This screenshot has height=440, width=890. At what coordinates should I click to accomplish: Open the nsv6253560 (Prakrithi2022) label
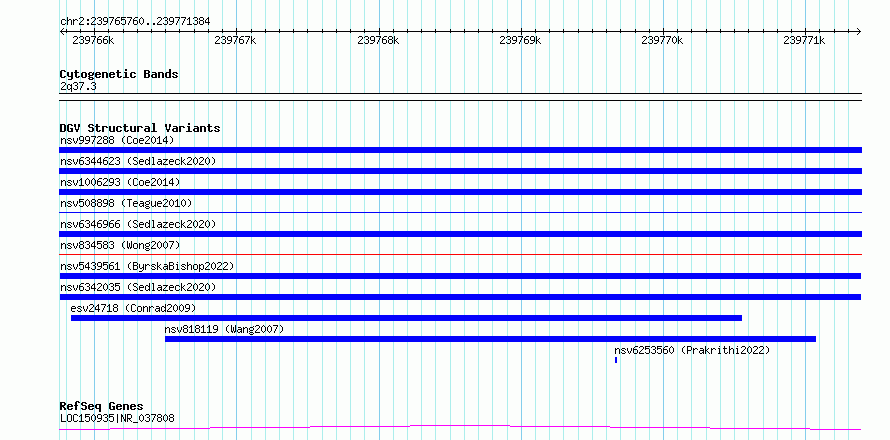(692, 350)
